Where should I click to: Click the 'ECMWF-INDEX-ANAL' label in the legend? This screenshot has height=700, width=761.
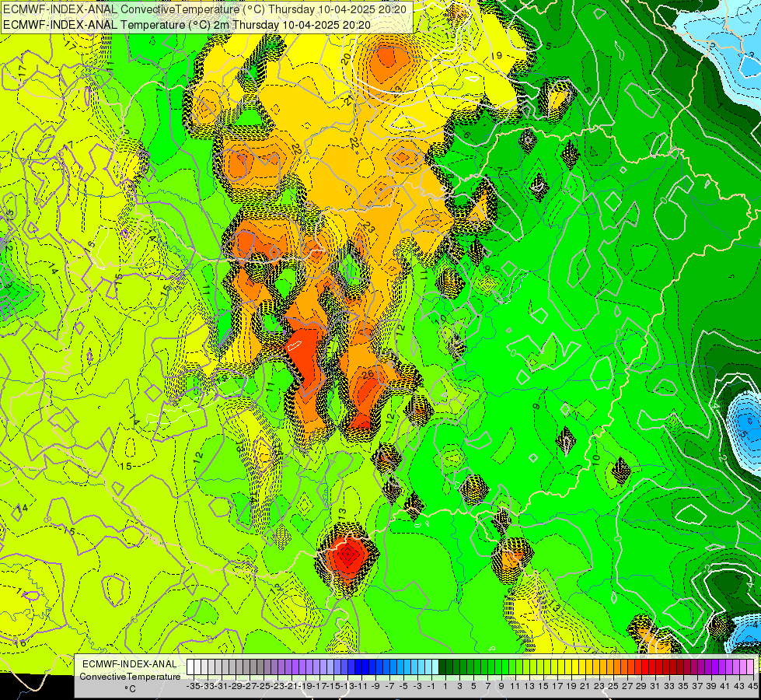pyautogui.click(x=130, y=664)
